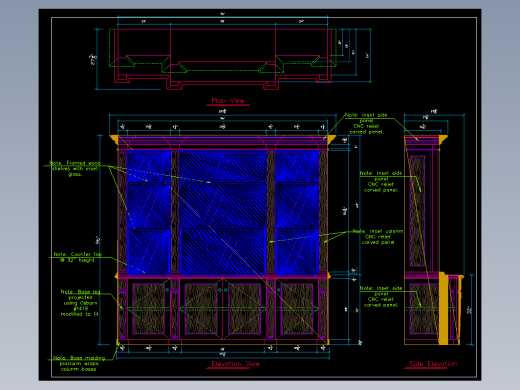Viewport: 520px width, 390px height.
Task: Select the 'Base leg projected using Osborn' note
Action: (80, 303)
